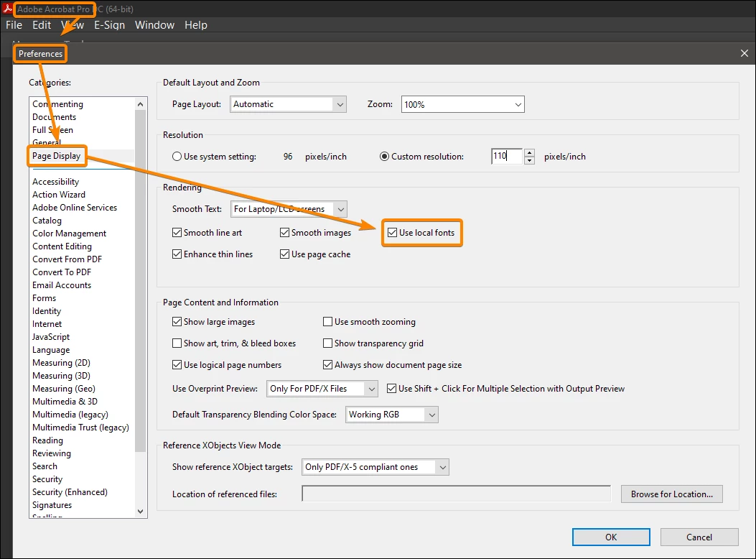Open the E-Sign menu
Screen dimensions: 756x559
tap(109, 25)
